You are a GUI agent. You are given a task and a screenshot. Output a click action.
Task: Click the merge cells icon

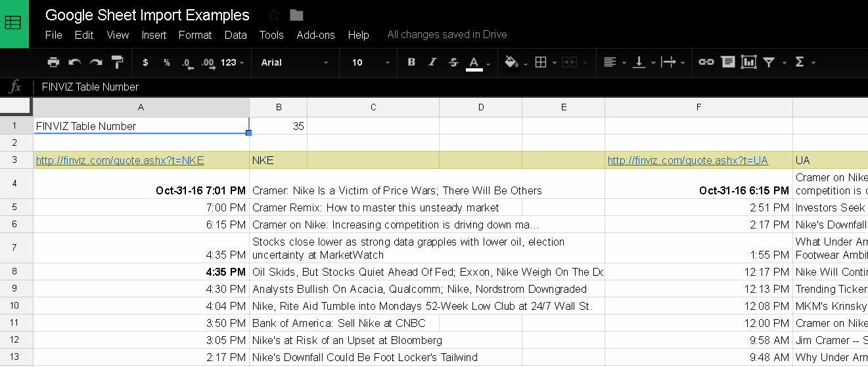[x=569, y=62]
